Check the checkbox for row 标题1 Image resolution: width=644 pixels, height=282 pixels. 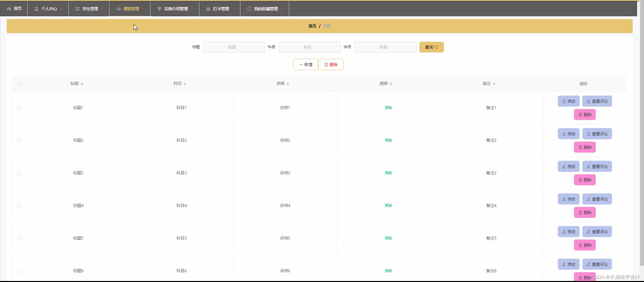[x=19, y=108]
